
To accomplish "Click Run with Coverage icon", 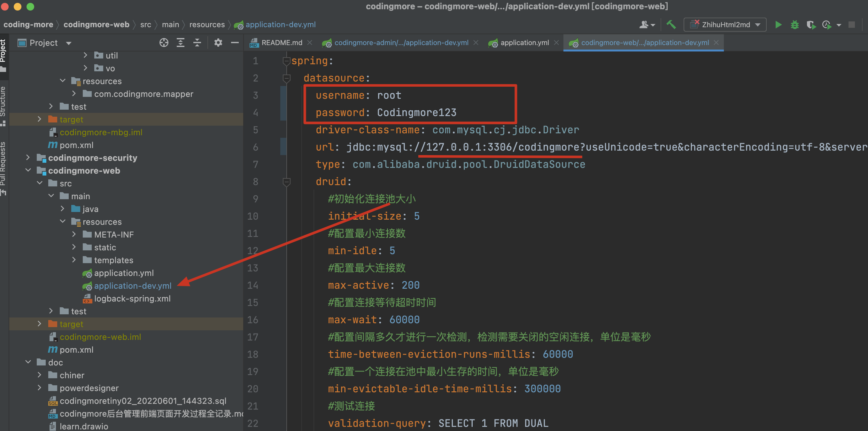I will pyautogui.click(x=811, y=25).
